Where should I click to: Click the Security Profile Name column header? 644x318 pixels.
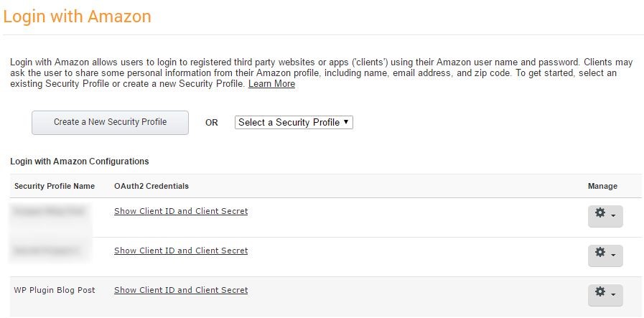[x=55, y=186]
